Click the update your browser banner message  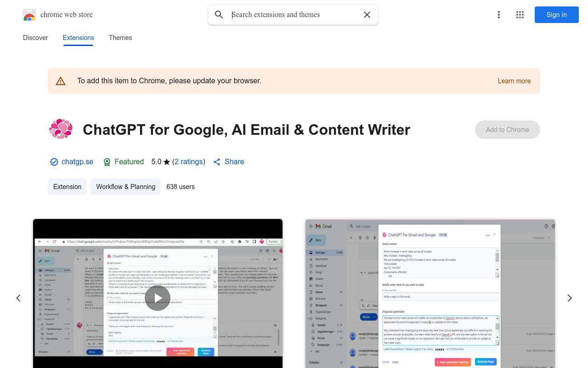point(169,81)
